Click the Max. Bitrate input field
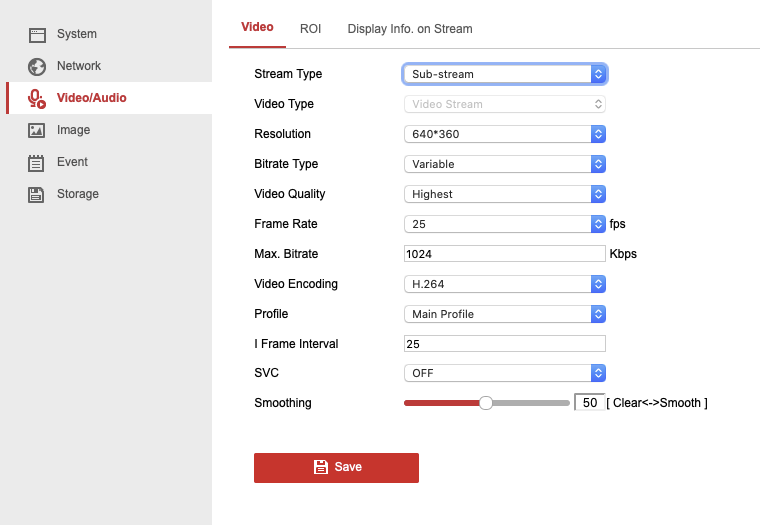The image size is (760, 525). 504,254
